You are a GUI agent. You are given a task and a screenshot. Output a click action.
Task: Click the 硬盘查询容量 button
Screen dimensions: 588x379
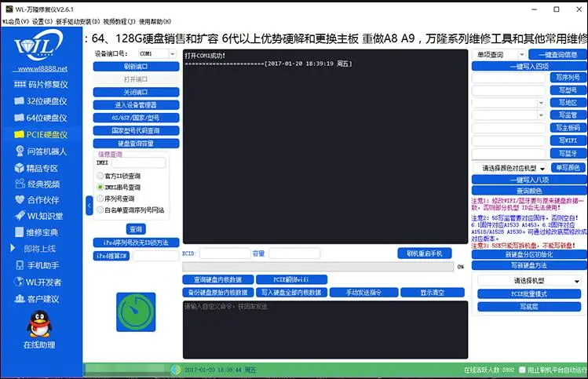point(136,143)
